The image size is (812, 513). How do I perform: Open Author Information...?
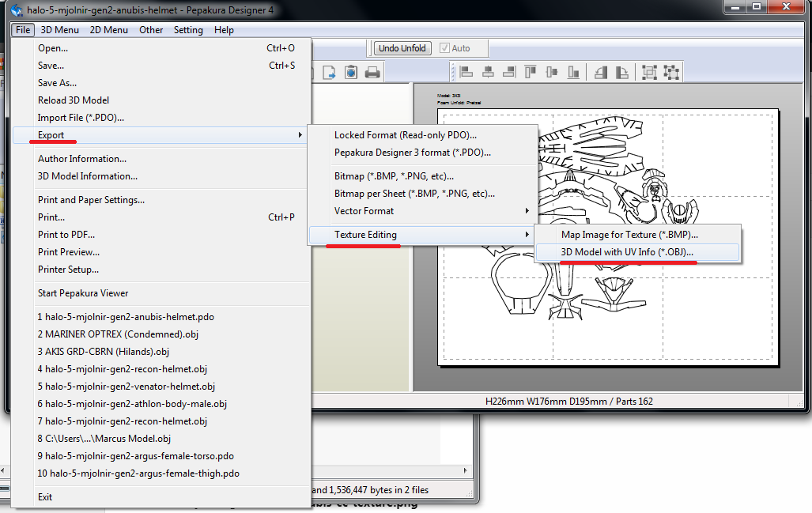coord(161,159)
